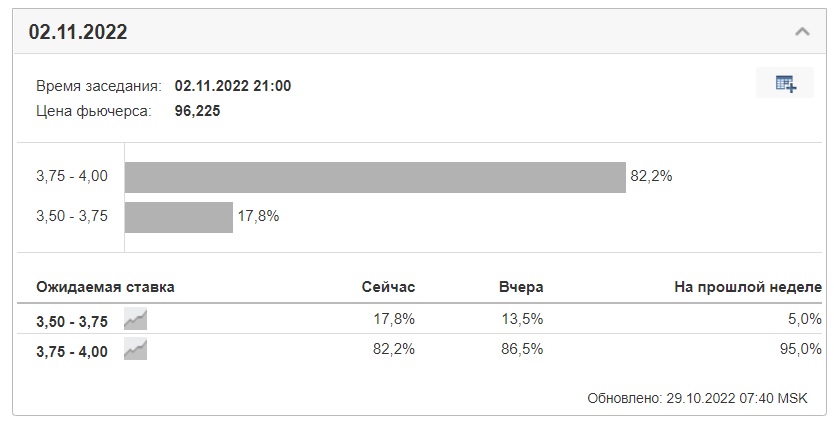Click the На прошлой неделе column header

tap(748, 288)
